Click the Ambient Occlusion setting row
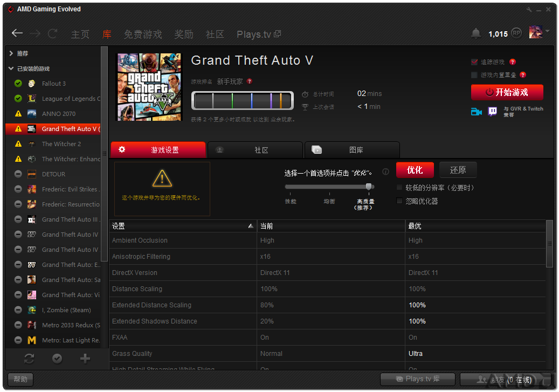 [327, 240]
